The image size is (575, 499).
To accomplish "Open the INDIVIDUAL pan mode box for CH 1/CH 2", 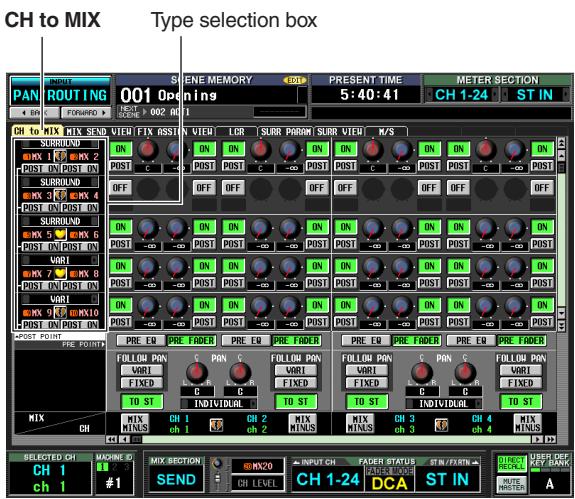I will (x=219, y=404).
